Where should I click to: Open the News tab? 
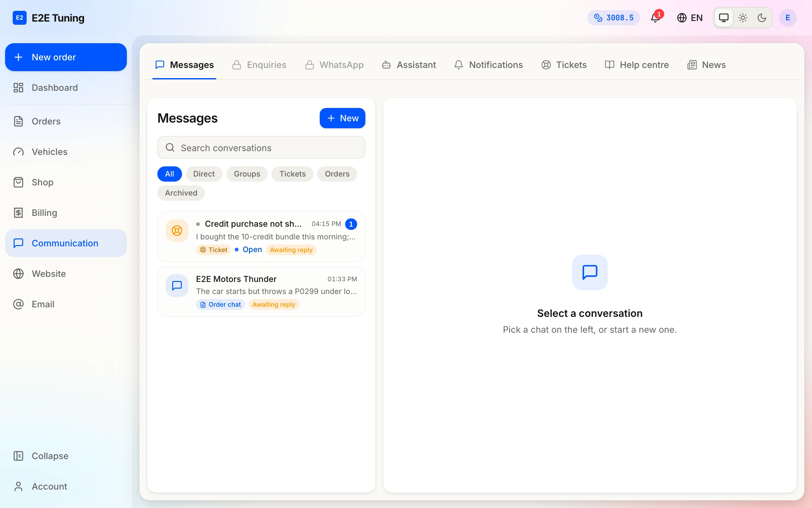(x=706, y=65)
